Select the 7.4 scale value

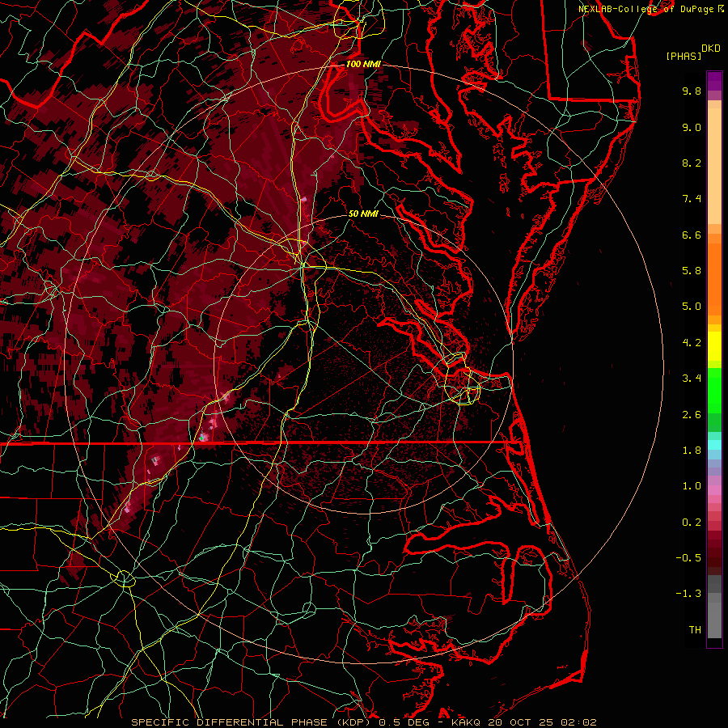(x=692, y=199)
